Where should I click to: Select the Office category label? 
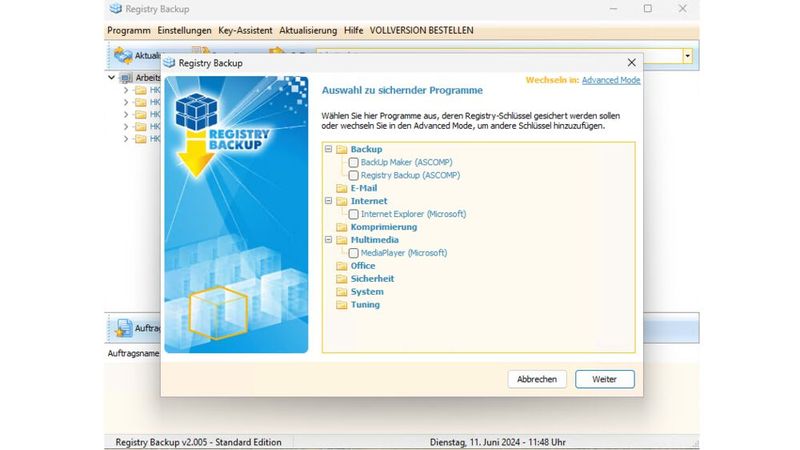363,266
